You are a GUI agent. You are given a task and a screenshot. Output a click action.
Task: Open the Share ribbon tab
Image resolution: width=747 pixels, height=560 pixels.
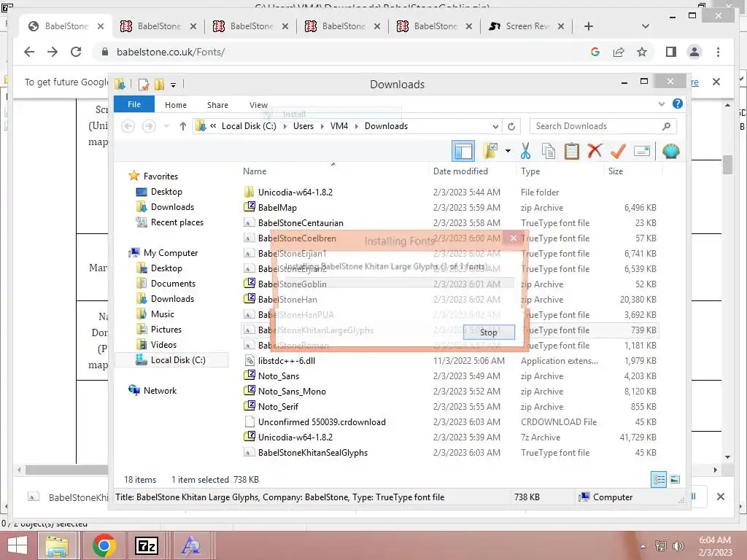click(217, 105)
